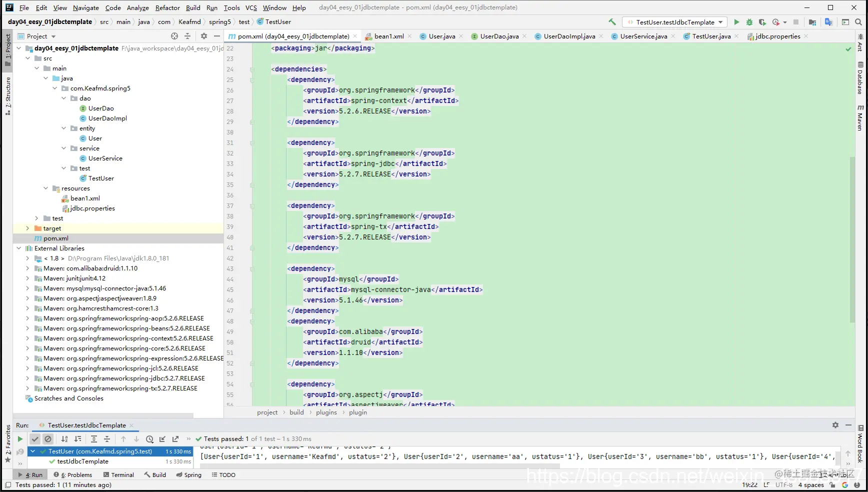868x492 pixels.
Task: Toggle show passed tests button
Action: [x=35, y=439]
